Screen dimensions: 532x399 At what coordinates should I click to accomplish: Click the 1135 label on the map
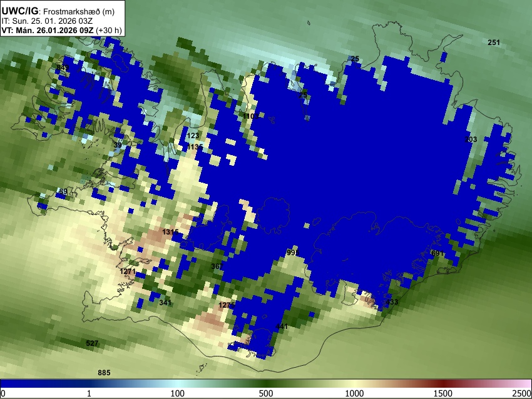(x=195, y=147)
